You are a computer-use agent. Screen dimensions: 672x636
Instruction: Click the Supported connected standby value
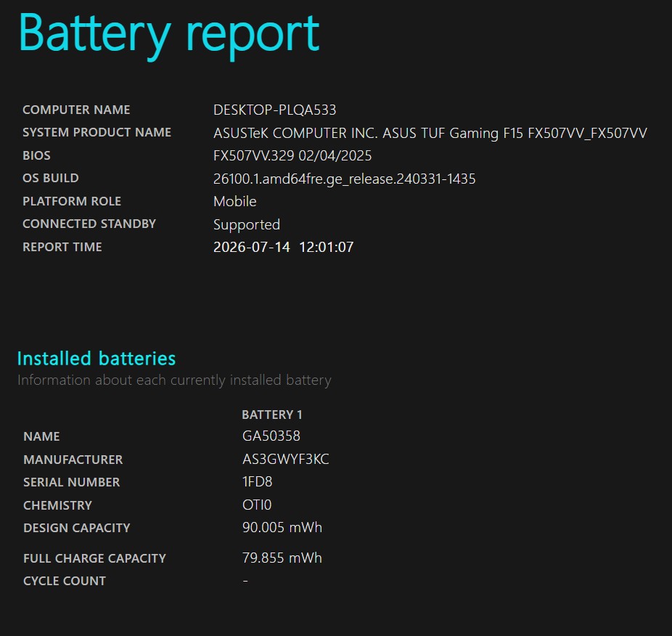tap(247, 225)
